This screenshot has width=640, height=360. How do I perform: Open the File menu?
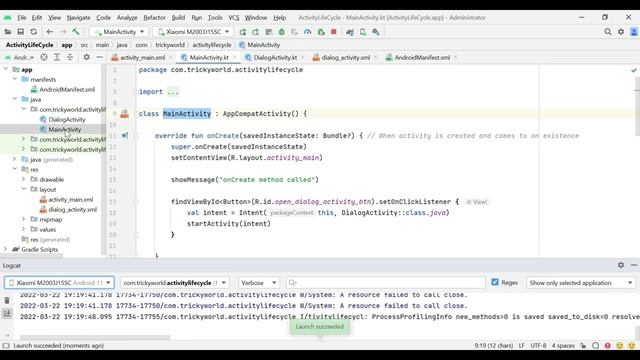tap(22, 18)
